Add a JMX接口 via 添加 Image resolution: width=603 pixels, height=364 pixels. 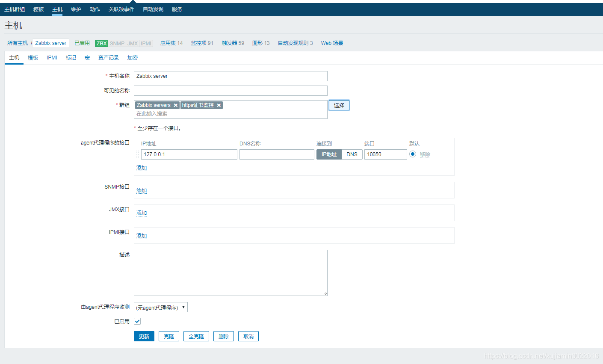142,213
